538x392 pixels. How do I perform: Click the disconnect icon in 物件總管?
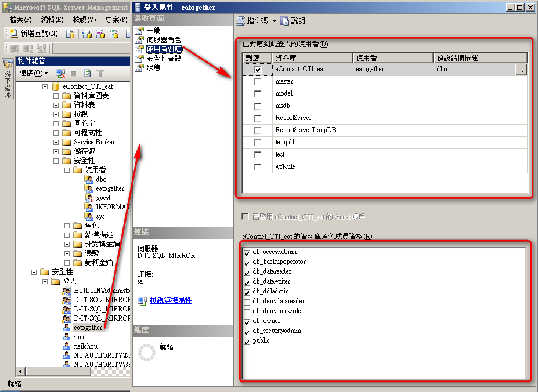tap(60, 73)
